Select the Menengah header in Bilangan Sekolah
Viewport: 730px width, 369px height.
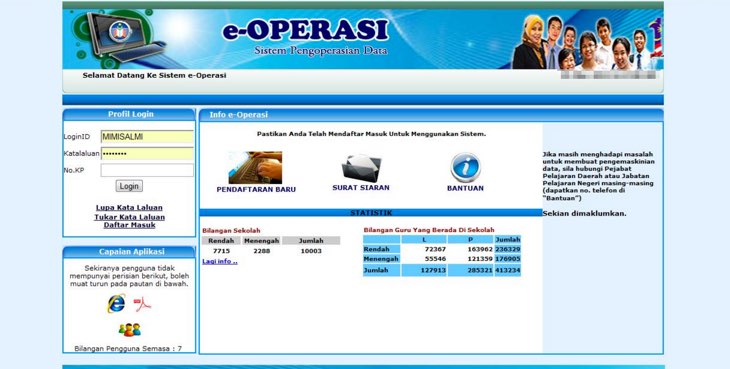tap(262, 241)
